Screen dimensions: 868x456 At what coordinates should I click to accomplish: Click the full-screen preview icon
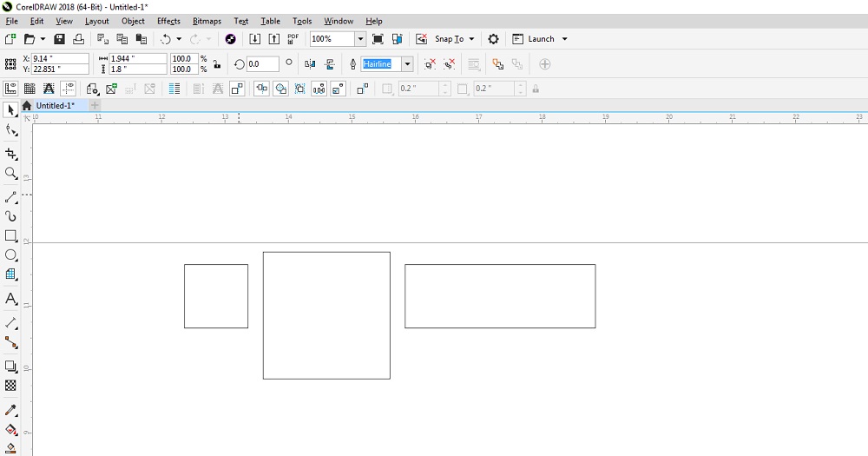(378, 39)
